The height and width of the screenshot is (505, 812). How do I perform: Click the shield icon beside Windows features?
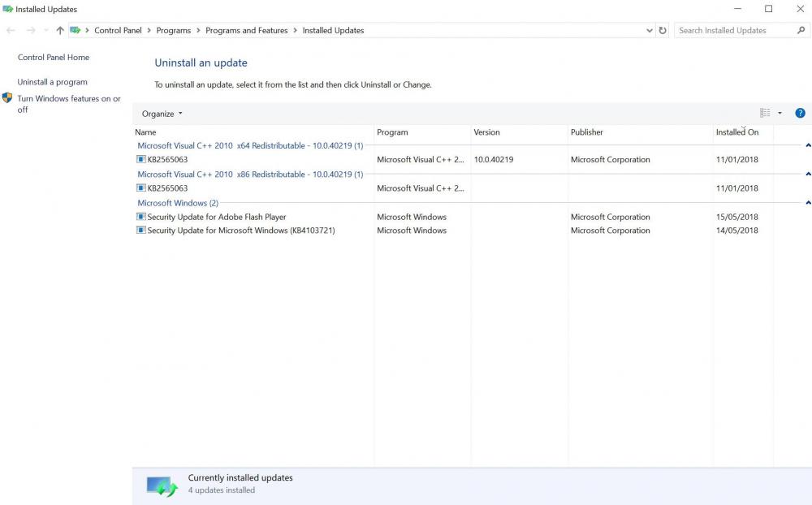7,97
